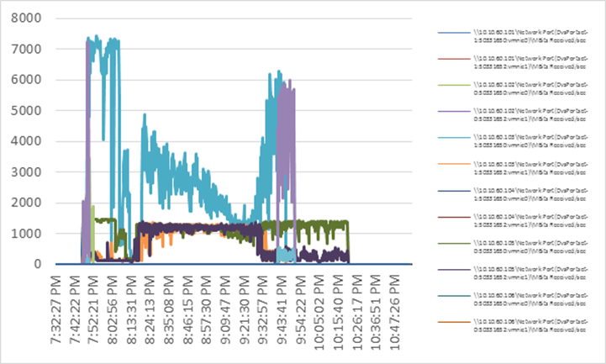Select legend text for 10.10.60.102 vmnic0 series

click(530, 88)
